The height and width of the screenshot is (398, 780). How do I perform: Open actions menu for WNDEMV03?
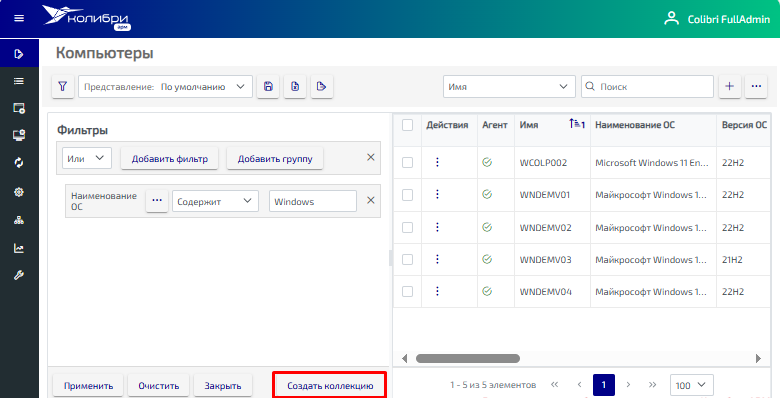(x=437, y=259)
